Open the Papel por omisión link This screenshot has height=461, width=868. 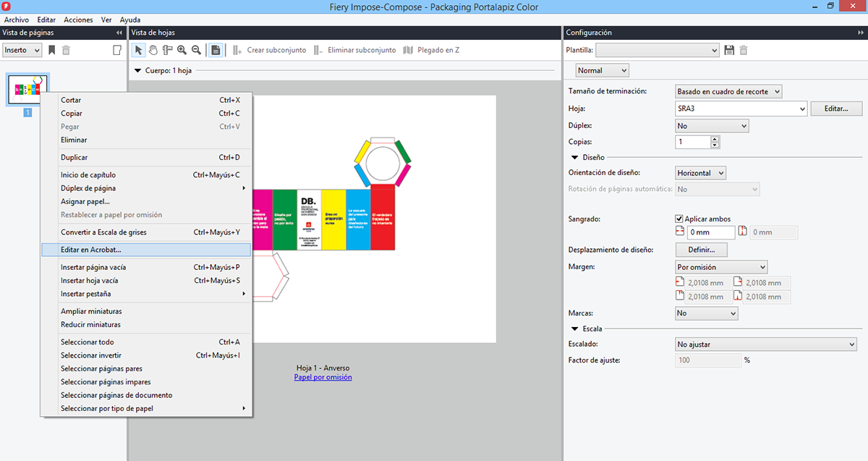pos(323,377)
